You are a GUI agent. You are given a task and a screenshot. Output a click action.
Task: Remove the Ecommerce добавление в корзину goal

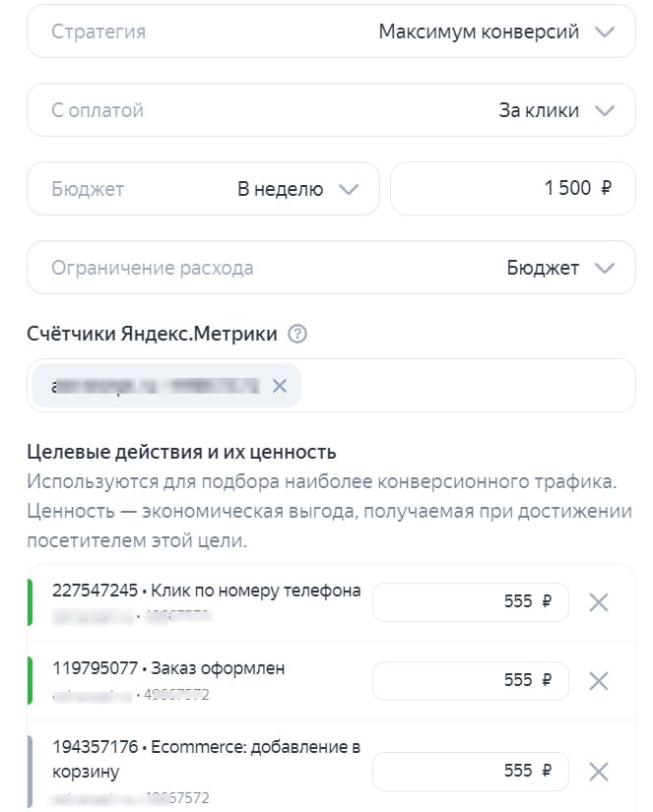600,772
